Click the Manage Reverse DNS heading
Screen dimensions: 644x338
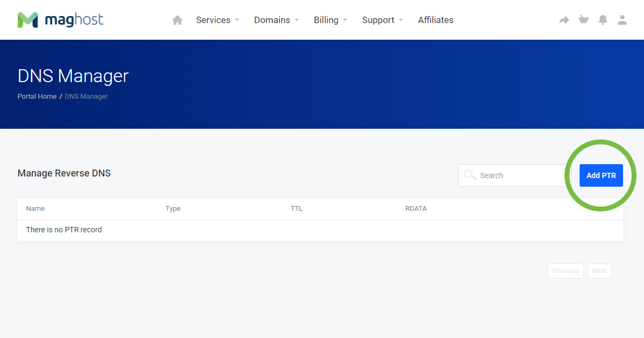pyautogui.click(x=64, y=173)
